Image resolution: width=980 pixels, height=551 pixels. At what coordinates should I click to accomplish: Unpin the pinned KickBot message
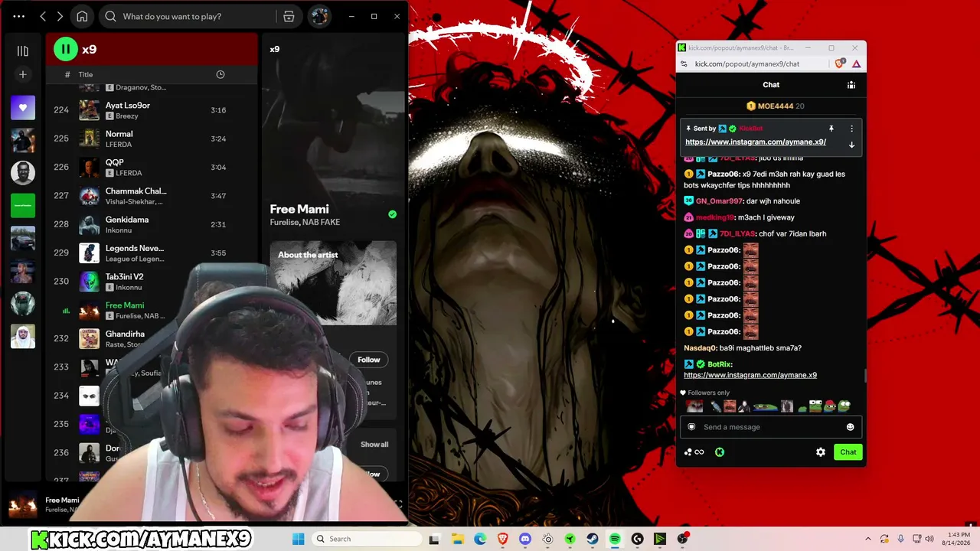point(831,129)
